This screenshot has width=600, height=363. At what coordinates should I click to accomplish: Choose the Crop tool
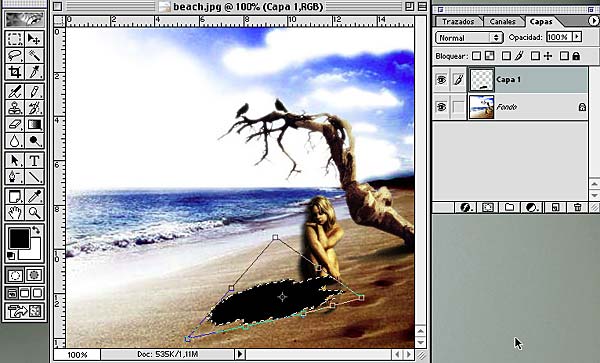tap(15, 72)
